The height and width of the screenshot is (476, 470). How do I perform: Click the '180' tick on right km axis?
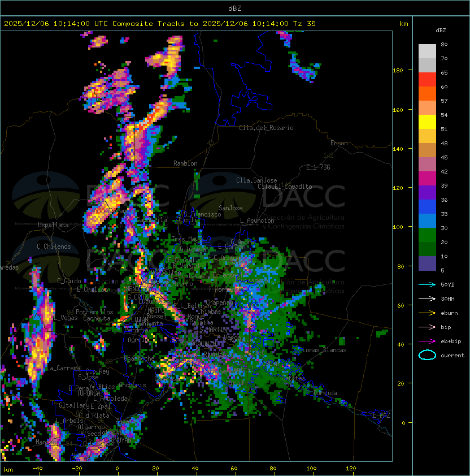click(398, 71)
